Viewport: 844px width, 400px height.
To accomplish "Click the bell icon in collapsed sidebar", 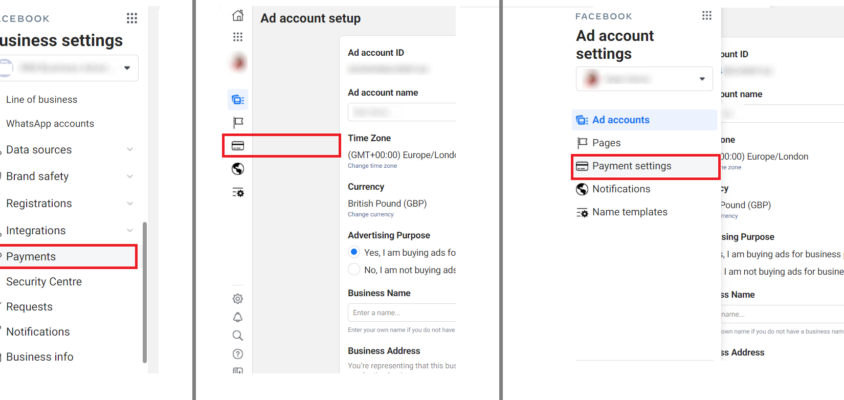I will click(x=237, y=317).
